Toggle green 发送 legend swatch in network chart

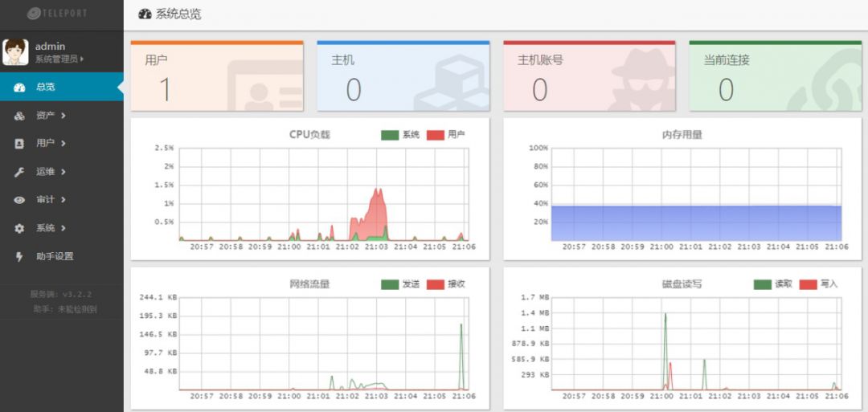390,285
